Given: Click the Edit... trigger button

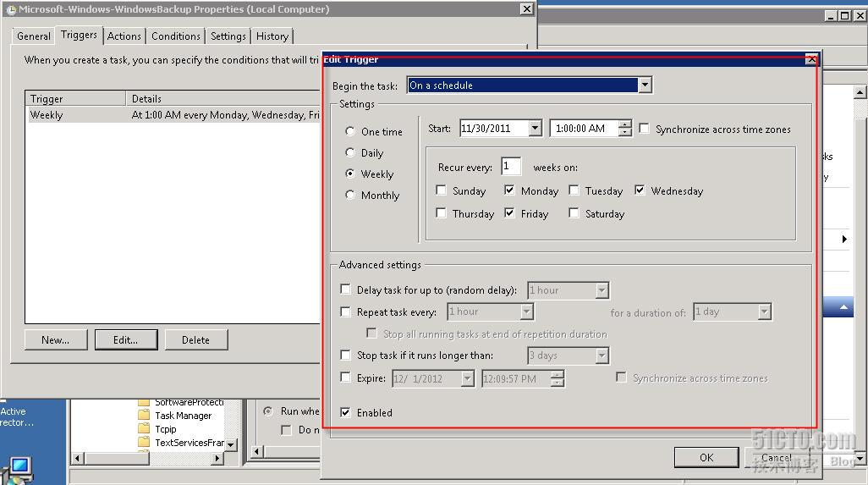Looking at the screenshot, I should [126, 340].
